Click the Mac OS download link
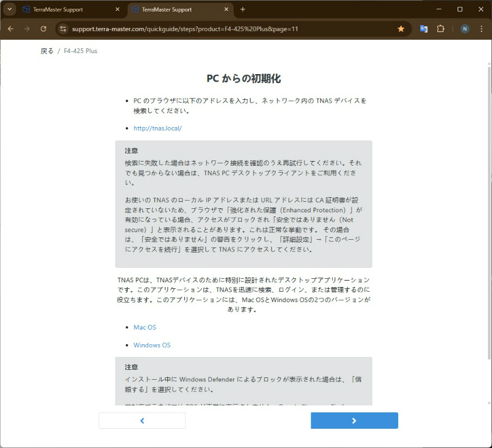The height and width of the screenshot is (448, 492). (x=145, y=327)
